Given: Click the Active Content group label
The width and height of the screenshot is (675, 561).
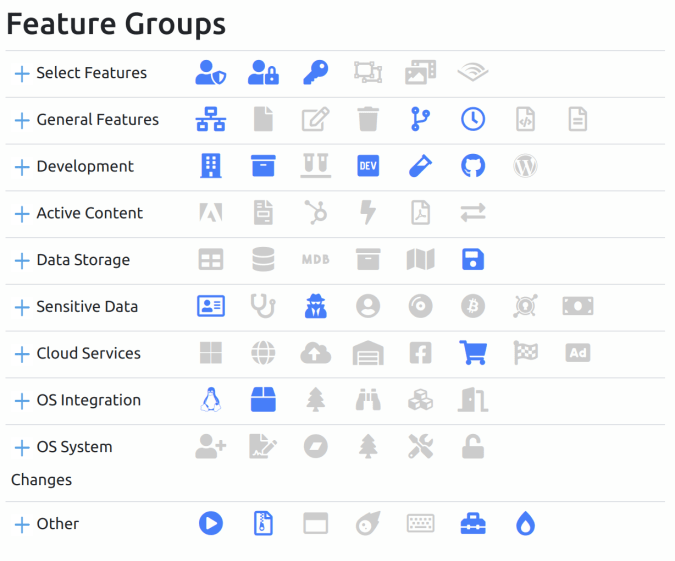Looking at the screenshot, I should [89, 213].
